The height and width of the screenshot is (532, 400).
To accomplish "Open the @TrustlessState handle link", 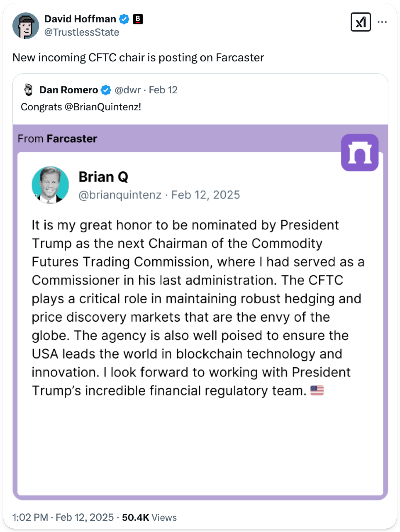I will (x=82, y=32).
